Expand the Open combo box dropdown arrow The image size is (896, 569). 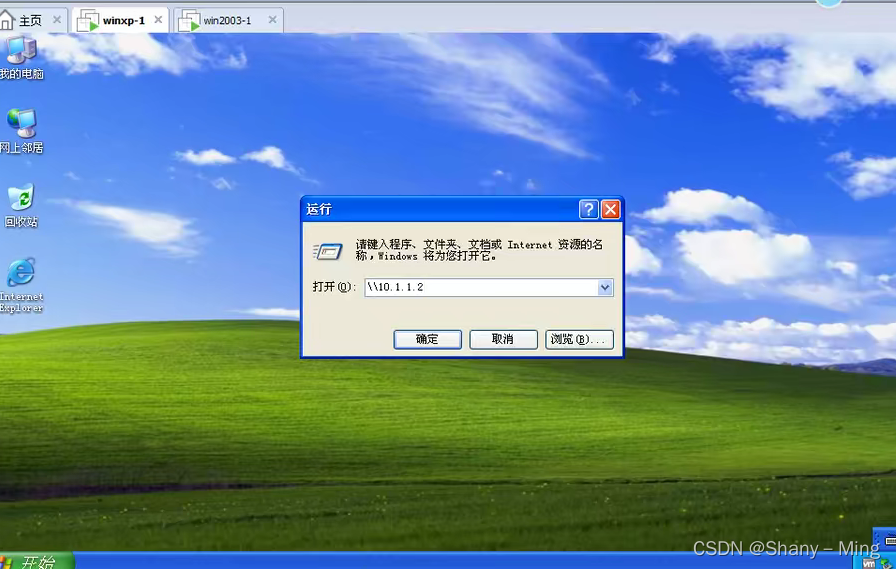click(605, 287)
